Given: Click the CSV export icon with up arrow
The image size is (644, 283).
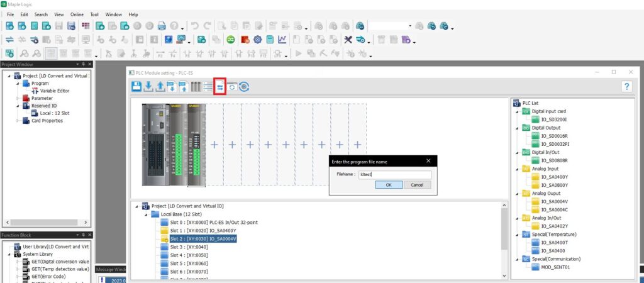Looking at the screenshot, I should 184,87.
